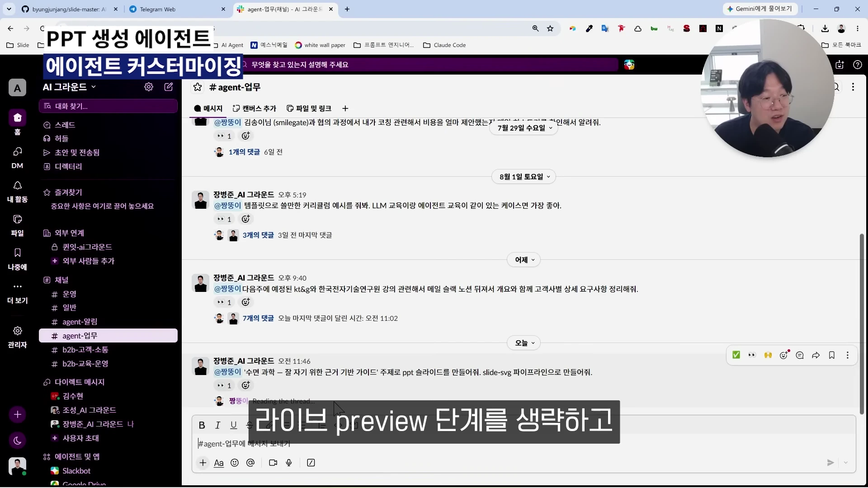The width and height of the screenshot is (868, 488).
Task: Open AI 그라운드 workspace dropdown
Action: [x=70, y=87]
